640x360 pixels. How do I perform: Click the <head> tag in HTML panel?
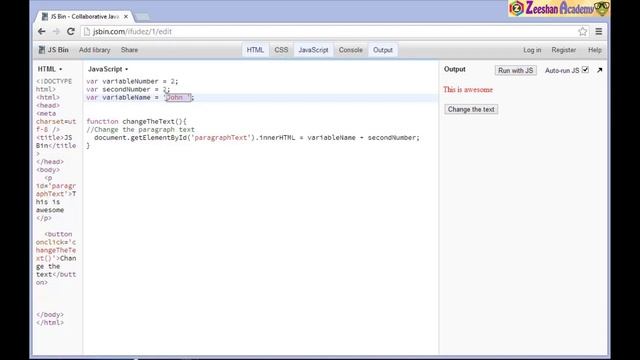48,105
